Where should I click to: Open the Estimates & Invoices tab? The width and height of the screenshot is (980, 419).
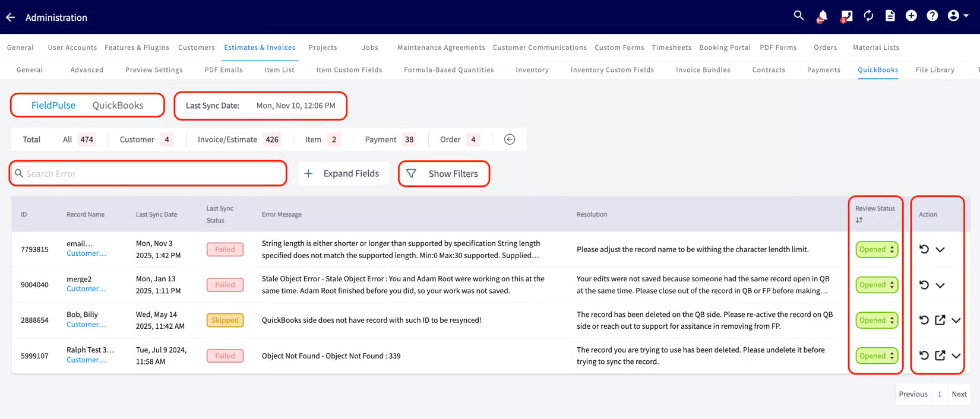click(x=260, y=47)
